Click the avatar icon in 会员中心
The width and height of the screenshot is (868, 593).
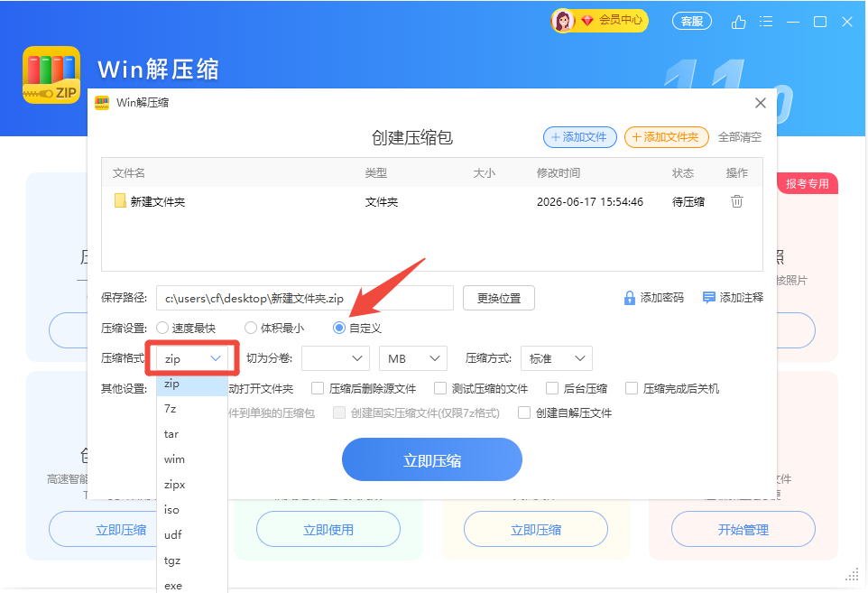click(x=563, y=21)
